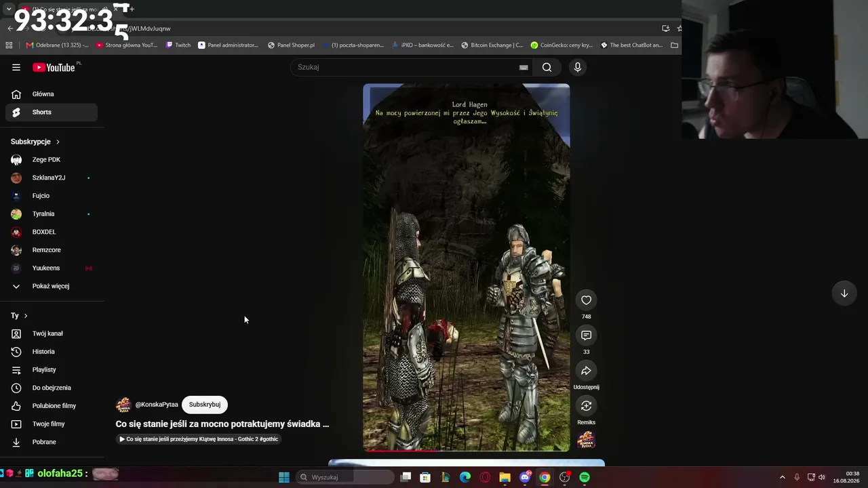Open Pobrane downloads
Image resolution: width=868 pixels, height=488 pixels.
[52, 442]
